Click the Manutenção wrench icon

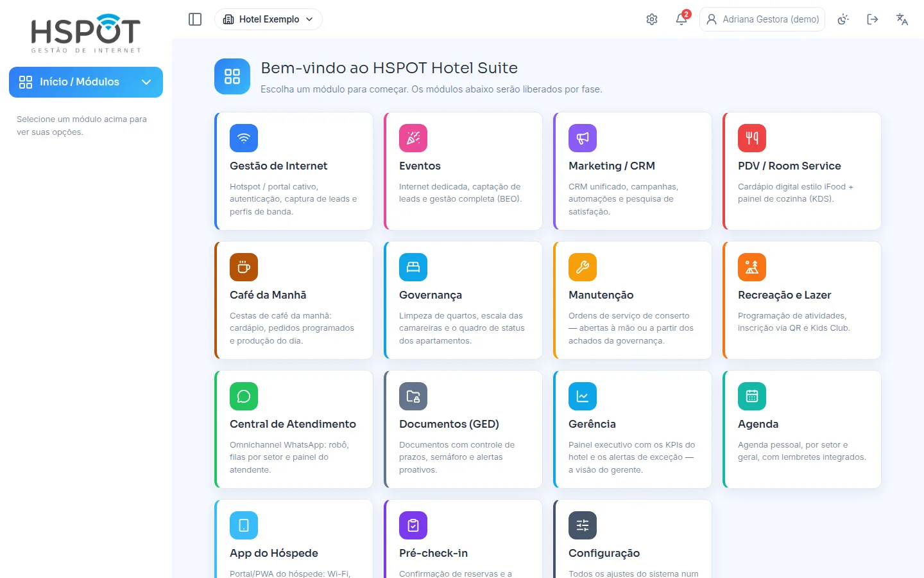point(583,267)
